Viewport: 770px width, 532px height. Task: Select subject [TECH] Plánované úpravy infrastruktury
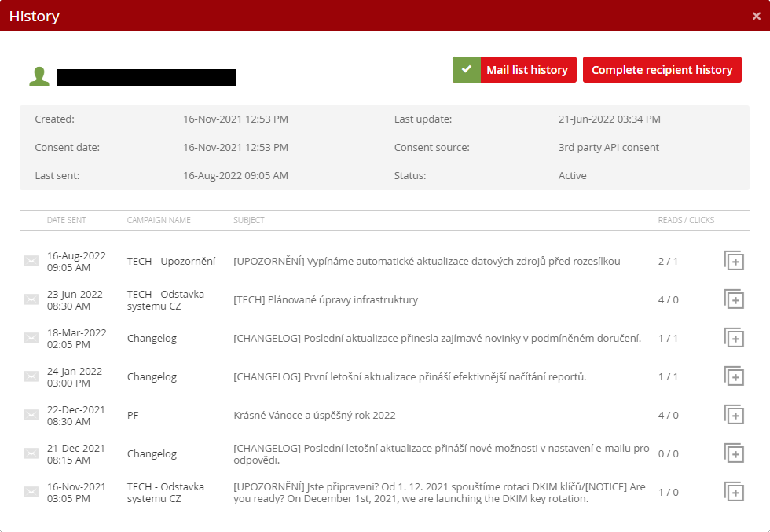point(325,299)
